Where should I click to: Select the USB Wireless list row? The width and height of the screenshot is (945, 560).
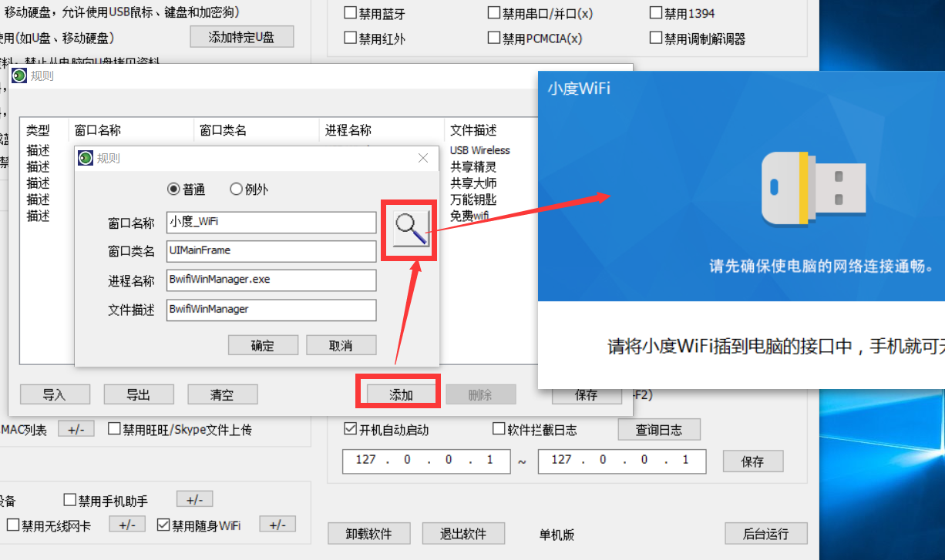(479, 150)
